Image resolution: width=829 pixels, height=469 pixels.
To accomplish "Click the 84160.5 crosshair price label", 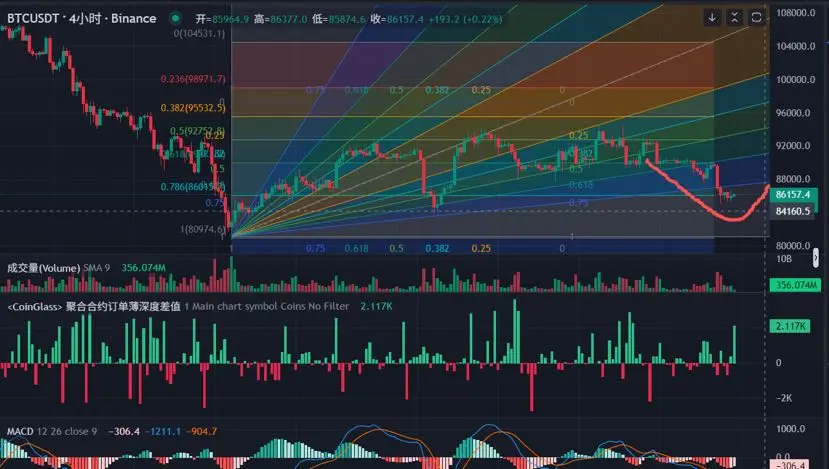I will pyautogui.click(x=793, y=211).
